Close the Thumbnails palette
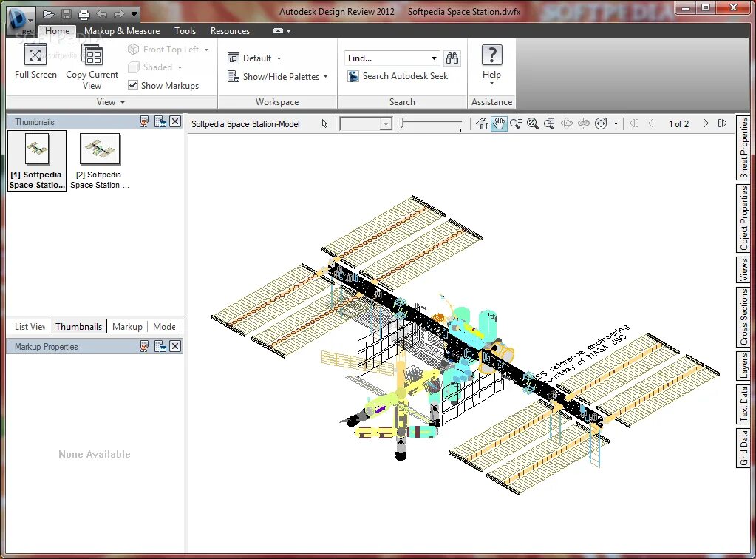Screen dimensions: 756x559 tap(175, 121)
